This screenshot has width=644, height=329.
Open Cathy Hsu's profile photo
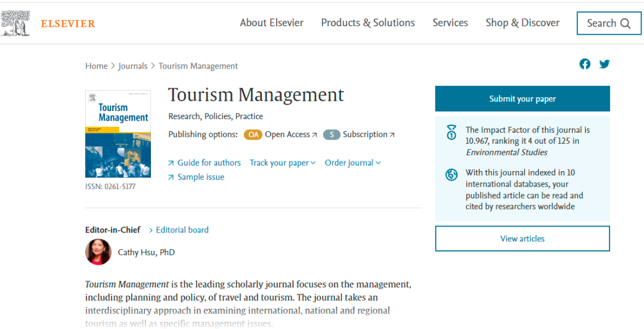[98, 252]
